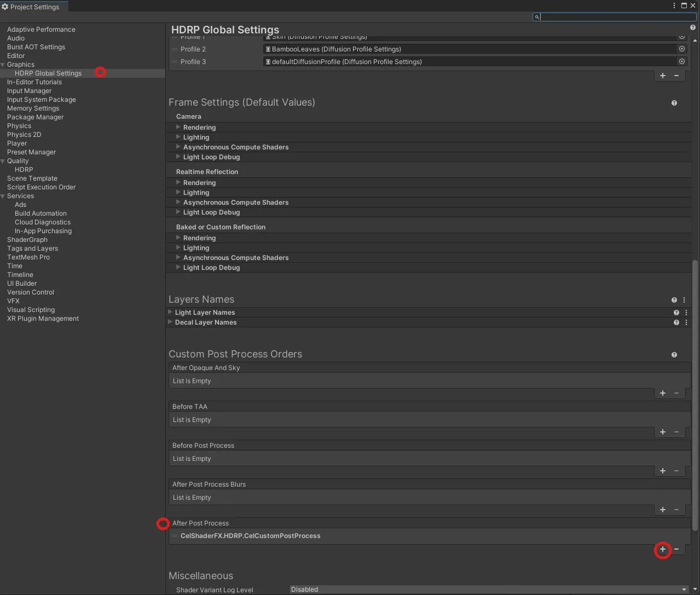Viewport: 700px width, 595px height.
Task: Open help for HDRP Global Settings page
Action: click(693, 27)
